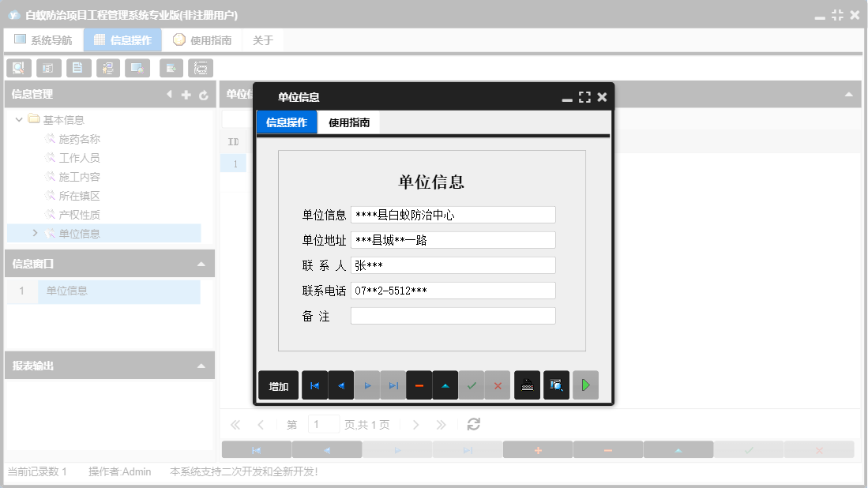Open the print preview icon in the dialog

(x=556, y=385)
